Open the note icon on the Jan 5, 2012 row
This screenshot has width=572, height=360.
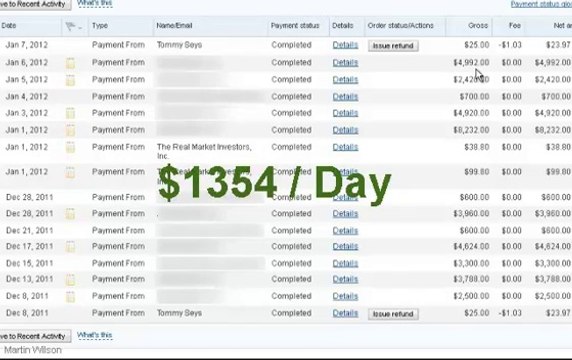click(x=70, y=80)
